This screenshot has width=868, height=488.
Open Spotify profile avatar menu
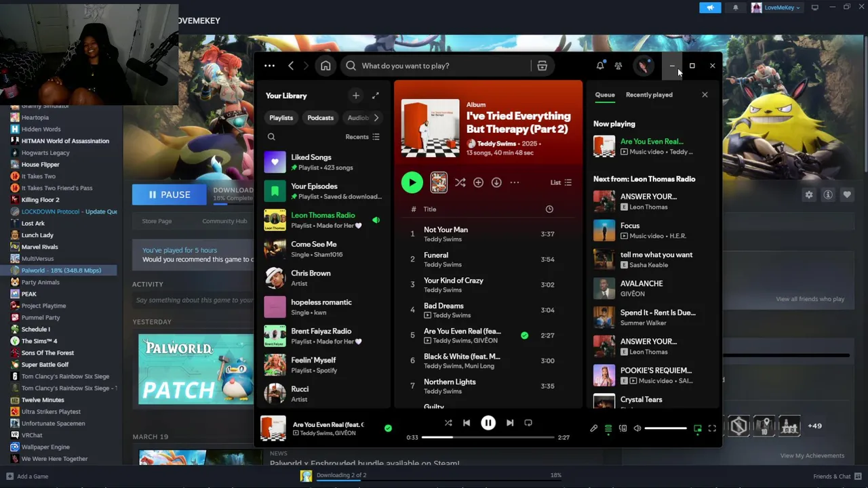coord(643,66)
